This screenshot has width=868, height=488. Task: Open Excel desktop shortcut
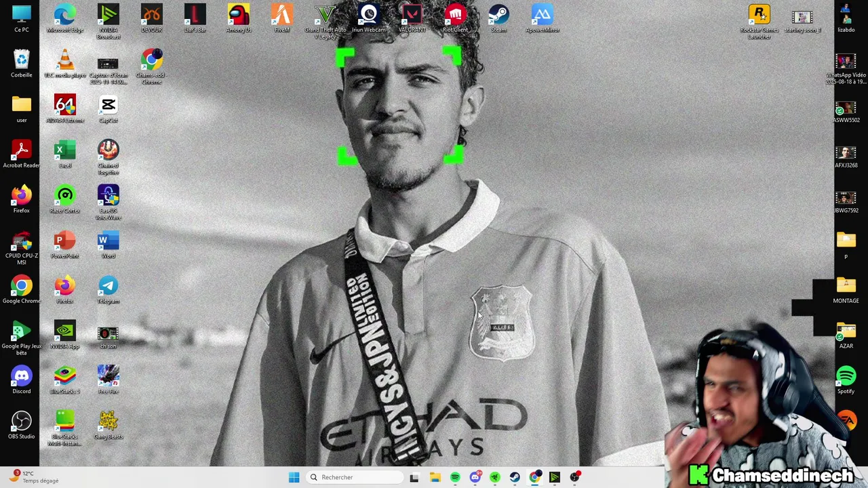pos(65,154)
